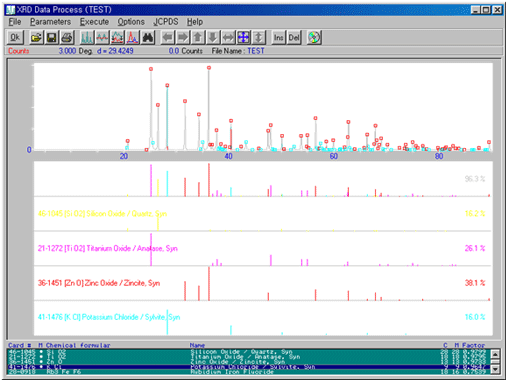Click the red-blue peak fitting icon

(x=133, y=37)
